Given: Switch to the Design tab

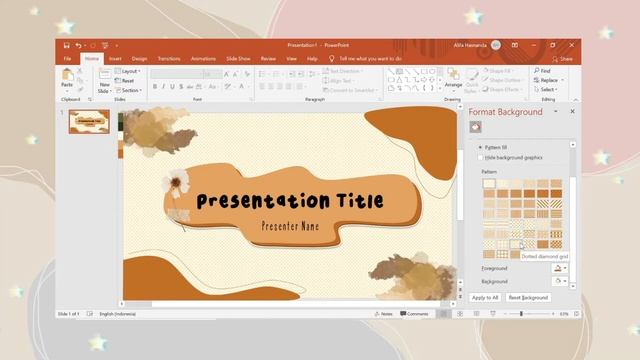Looking at the screenshot, I should [x=139, y=59].
